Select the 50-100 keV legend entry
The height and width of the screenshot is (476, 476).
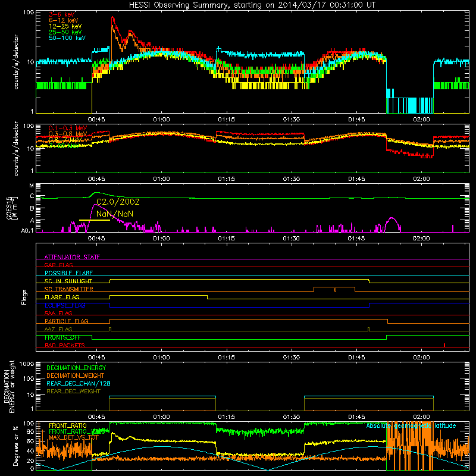[x=67, y=38]
